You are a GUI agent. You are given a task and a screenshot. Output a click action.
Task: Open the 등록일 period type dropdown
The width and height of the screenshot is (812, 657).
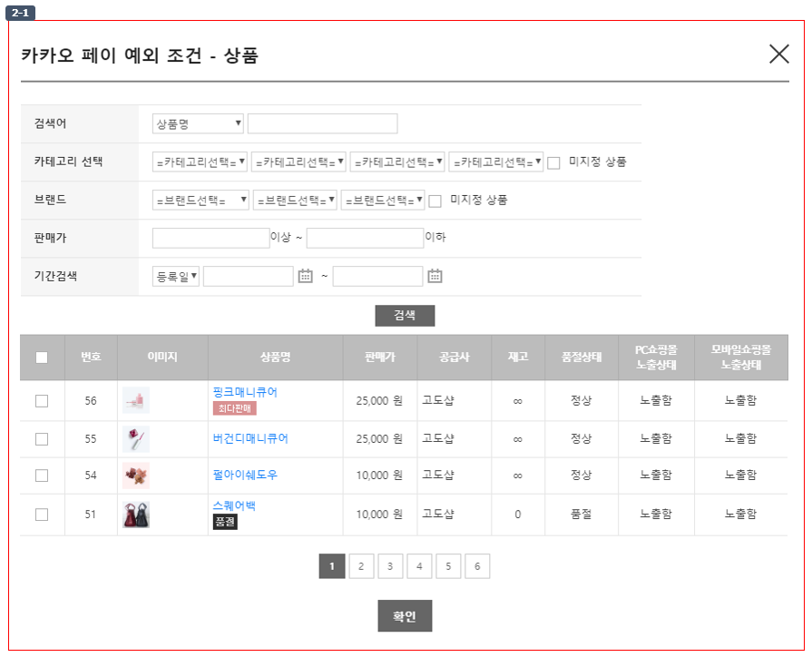175,276
